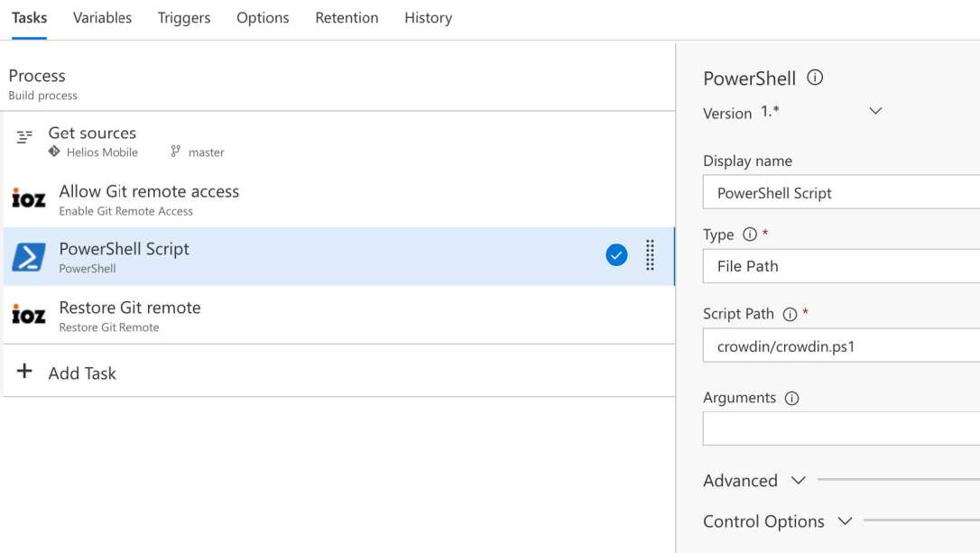Click the Arguments input field

pos(841,429)
